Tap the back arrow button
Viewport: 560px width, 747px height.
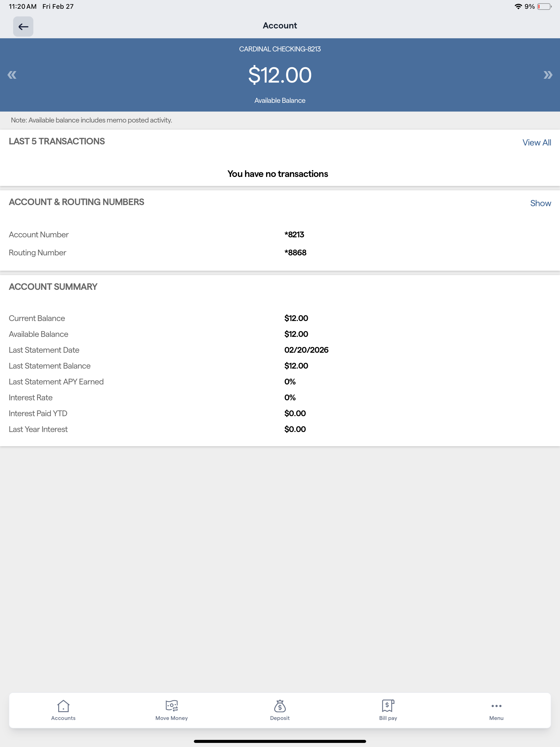pyautogui.click(x=23, y=26)
